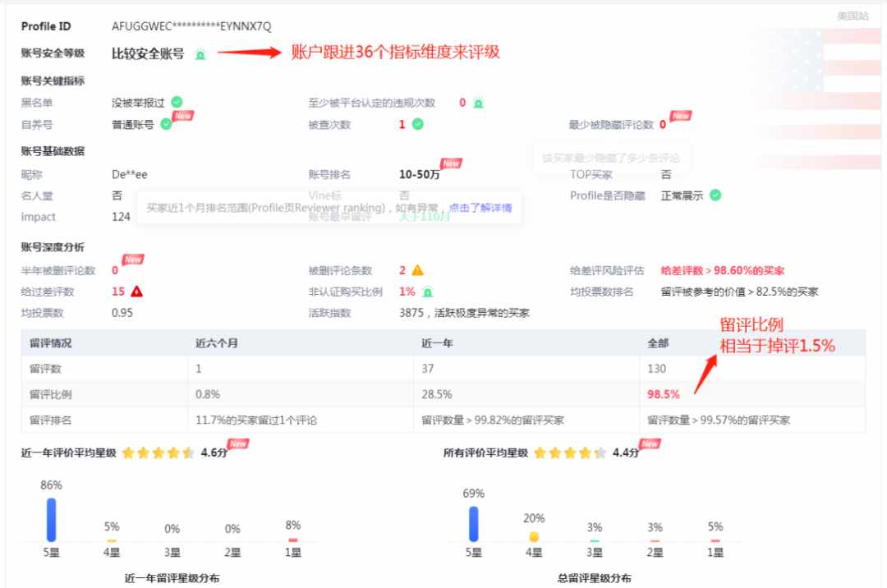The height and width of the screenshot is (588, 887).
Task: Click New badge next to 4.6分 rating
Action: coord(238,443)
